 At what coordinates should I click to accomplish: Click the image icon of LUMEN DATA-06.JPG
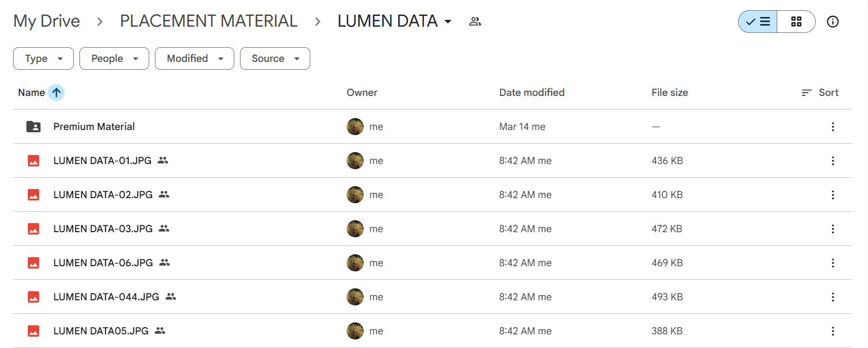point(33,263)
